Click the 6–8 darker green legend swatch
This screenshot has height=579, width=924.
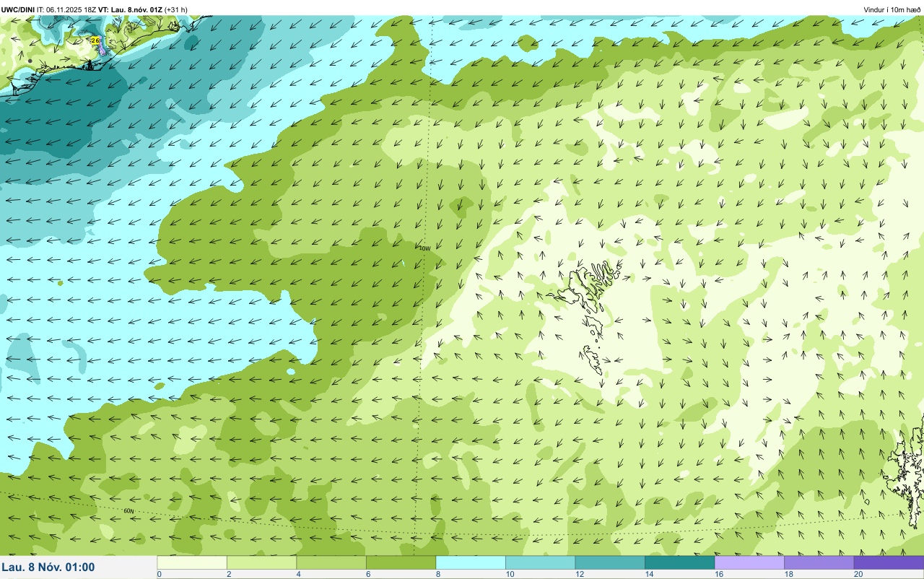(401, 562)
